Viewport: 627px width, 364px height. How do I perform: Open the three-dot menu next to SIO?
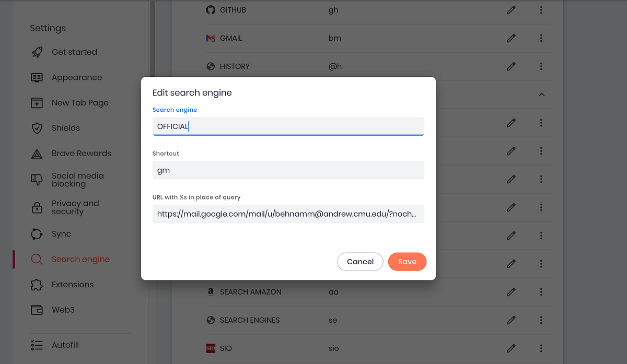click(541, 348)
